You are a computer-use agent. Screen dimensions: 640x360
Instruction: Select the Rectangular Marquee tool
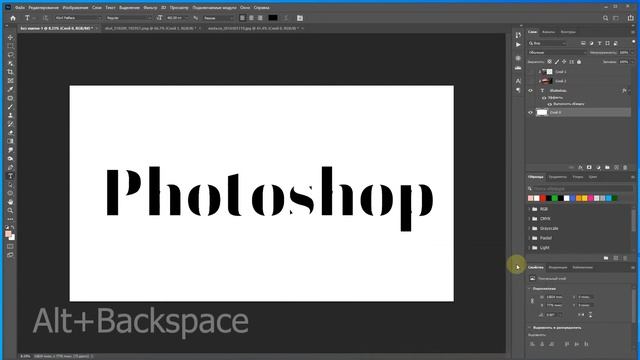(10, 46)
